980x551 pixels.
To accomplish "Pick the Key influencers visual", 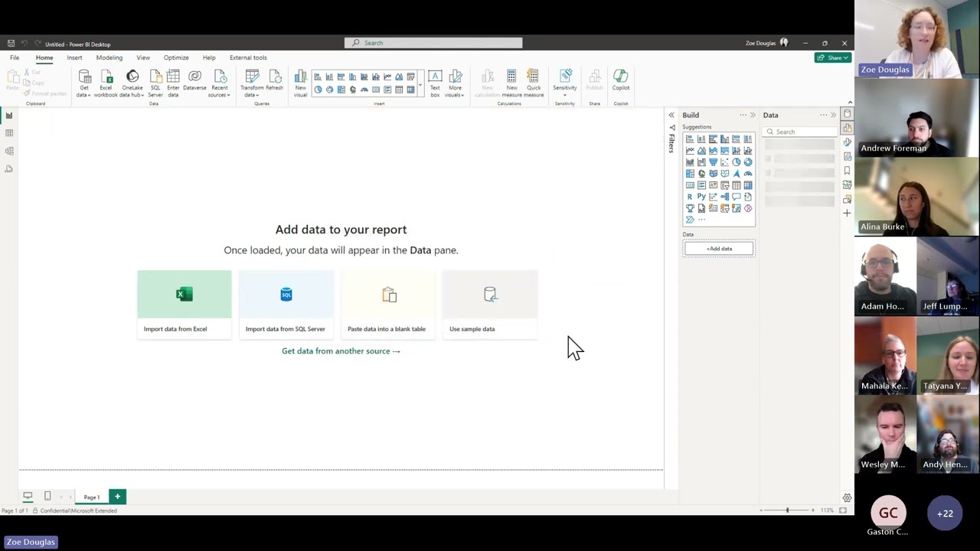I will coord(713,197).
